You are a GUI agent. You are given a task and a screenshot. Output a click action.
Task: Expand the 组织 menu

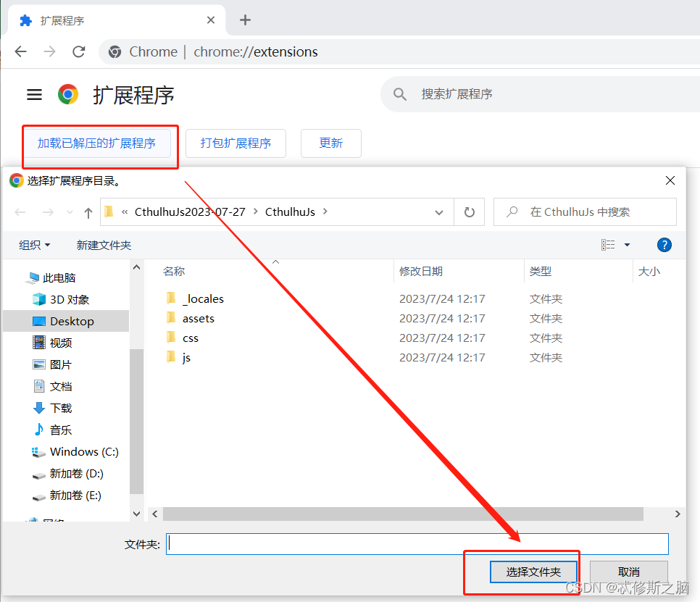click(x=34, y=245)
